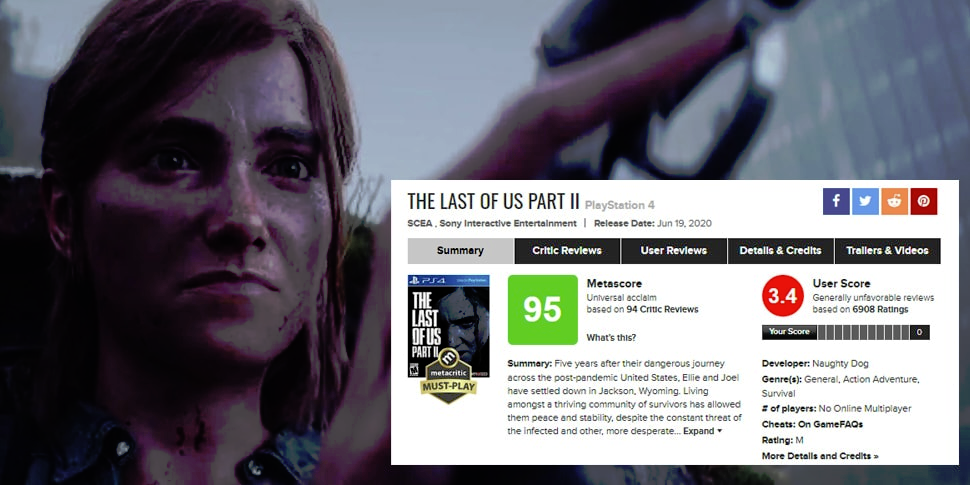Open the 6908 Ratings link
This screenshot has width=970, height=485.
pos(880,309)
